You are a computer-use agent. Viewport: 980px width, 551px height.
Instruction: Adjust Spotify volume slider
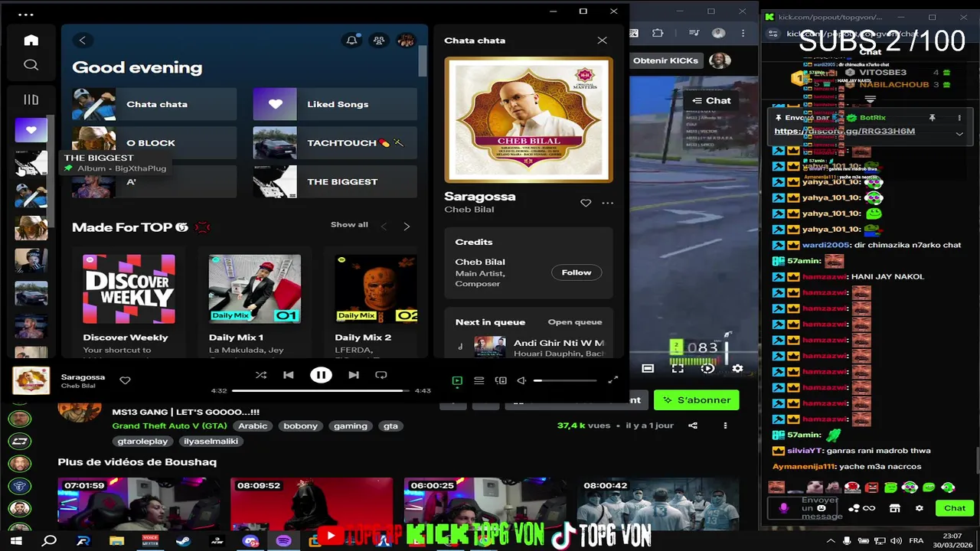[x=565, y=380]
